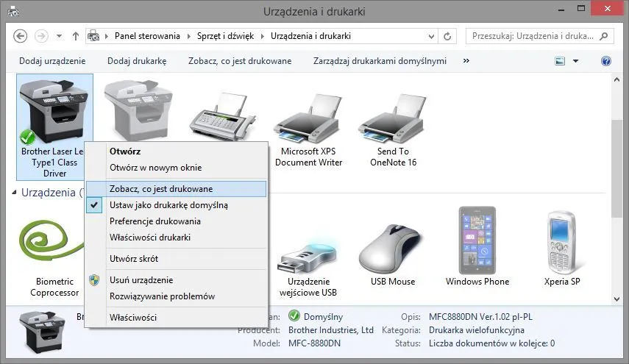
Task: Click MFC8880DN Ver.1.02 pl-PL description
Action: click(x=480, y=317)
